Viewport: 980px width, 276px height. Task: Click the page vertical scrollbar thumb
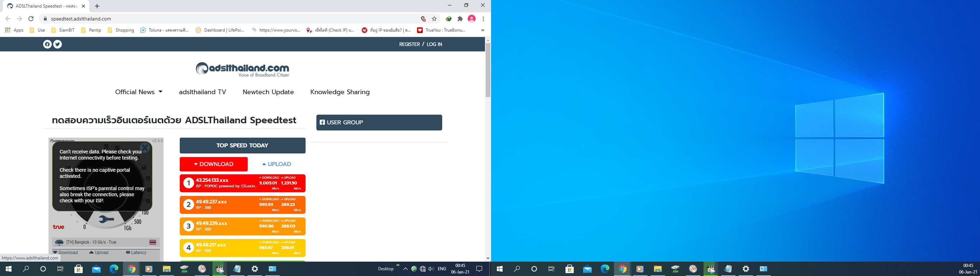click(488, 70)
